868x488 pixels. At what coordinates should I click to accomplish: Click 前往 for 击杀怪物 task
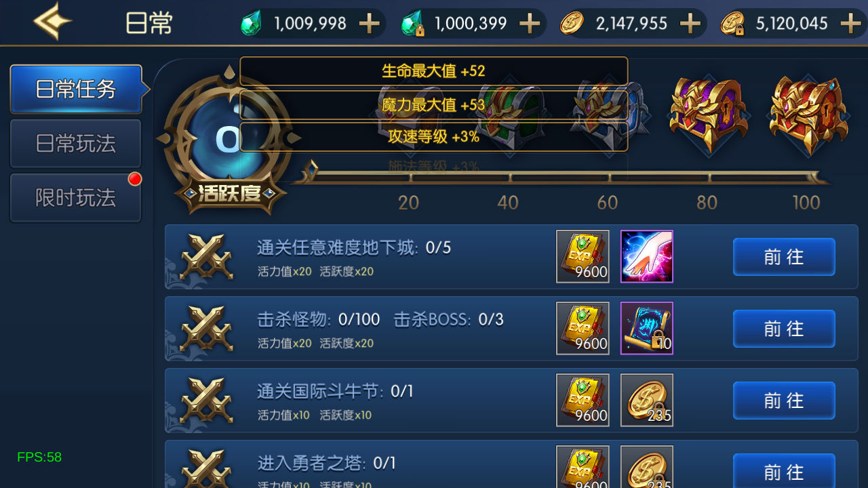coord(784,329)
